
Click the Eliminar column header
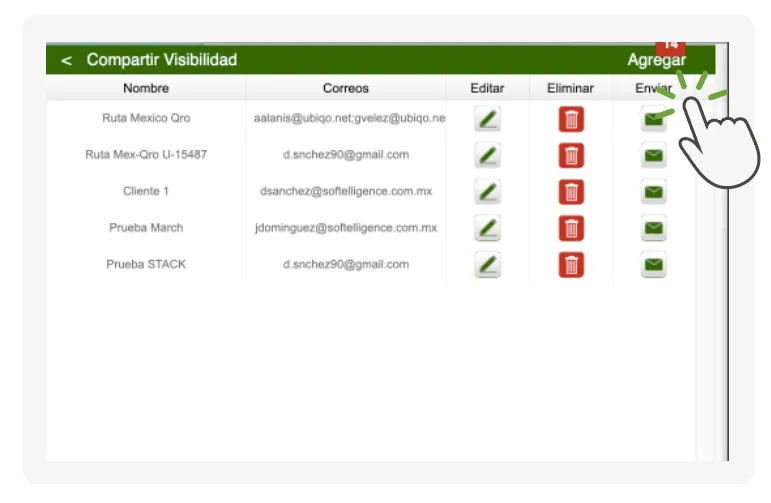pyautogui.click(x=570, y=88)
